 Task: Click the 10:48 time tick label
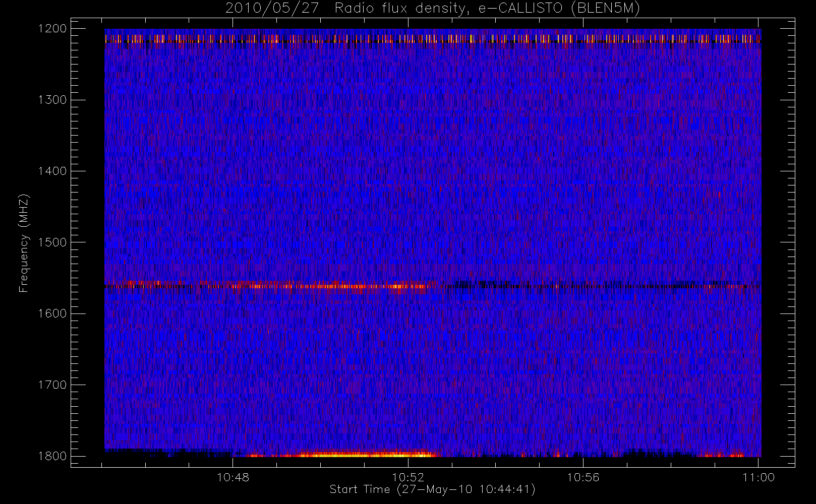tap(233, 477)
